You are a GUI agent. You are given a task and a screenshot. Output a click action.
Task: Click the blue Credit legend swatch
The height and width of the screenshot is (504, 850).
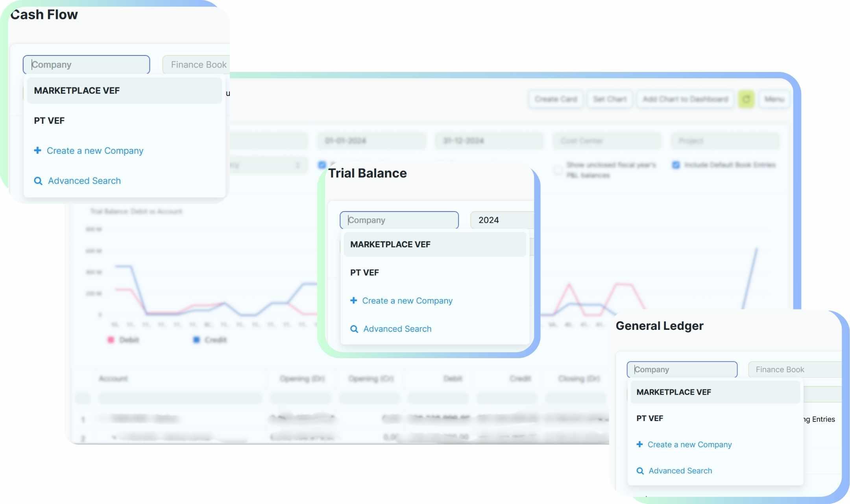[x=196, y=340]
